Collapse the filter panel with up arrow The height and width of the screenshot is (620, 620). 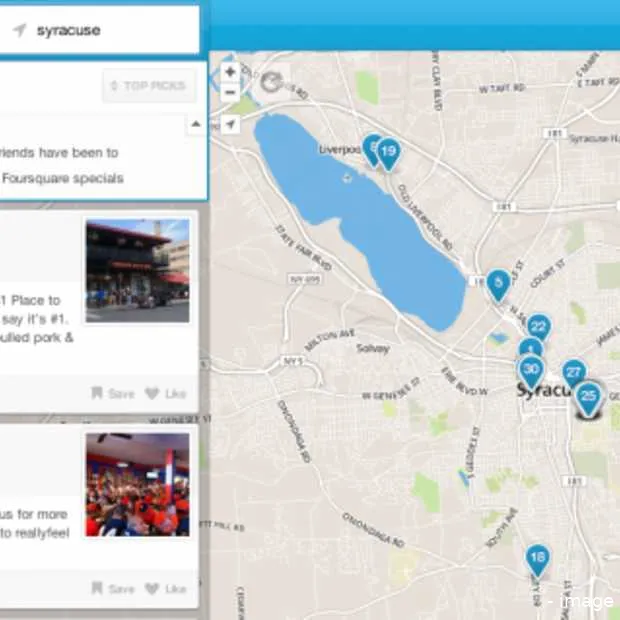(x=195, y=125)
